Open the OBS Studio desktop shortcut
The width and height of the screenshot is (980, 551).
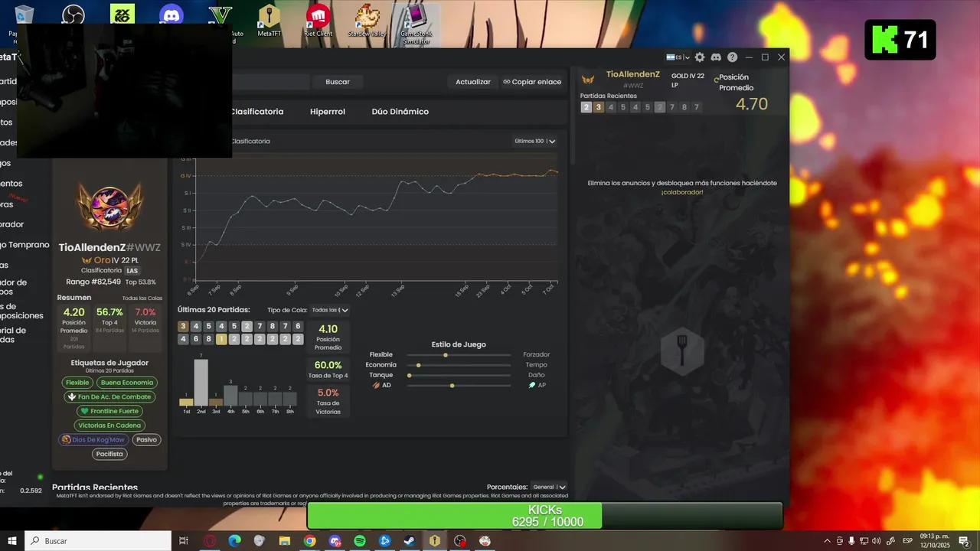(73, 15)
